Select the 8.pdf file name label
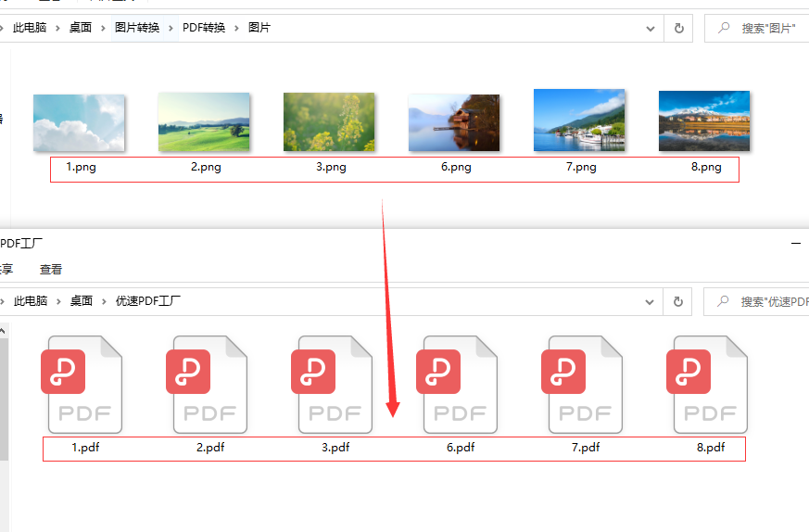Viewport: 809px width, 532px height. 711,448
